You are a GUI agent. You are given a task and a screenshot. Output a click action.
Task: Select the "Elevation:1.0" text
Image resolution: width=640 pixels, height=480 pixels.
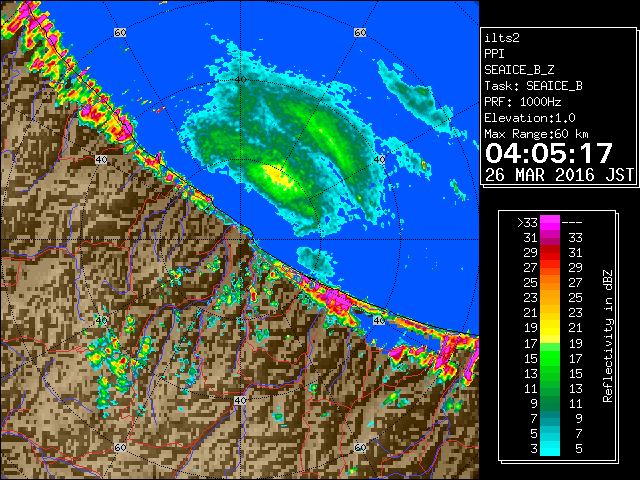point(530,118)
